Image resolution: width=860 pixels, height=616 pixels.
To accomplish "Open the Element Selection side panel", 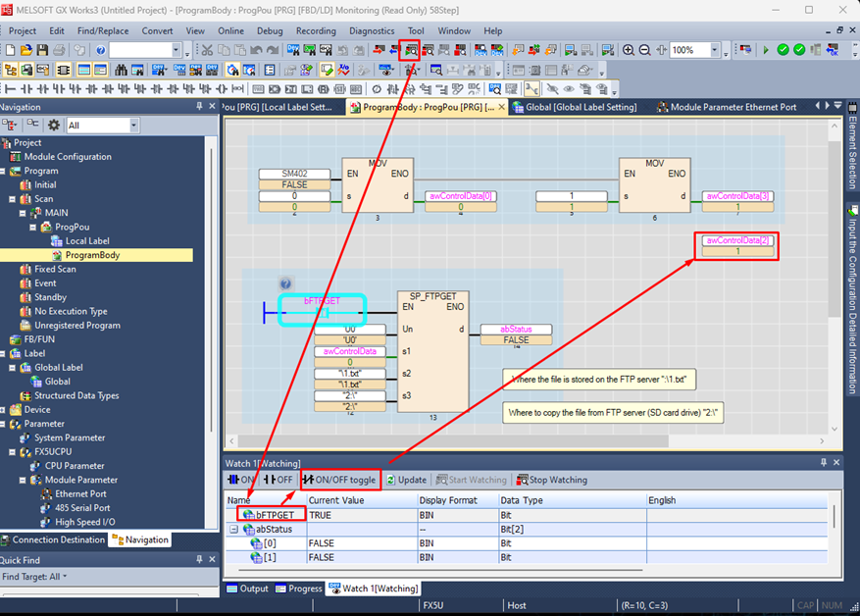I will (x=853, y=147).
